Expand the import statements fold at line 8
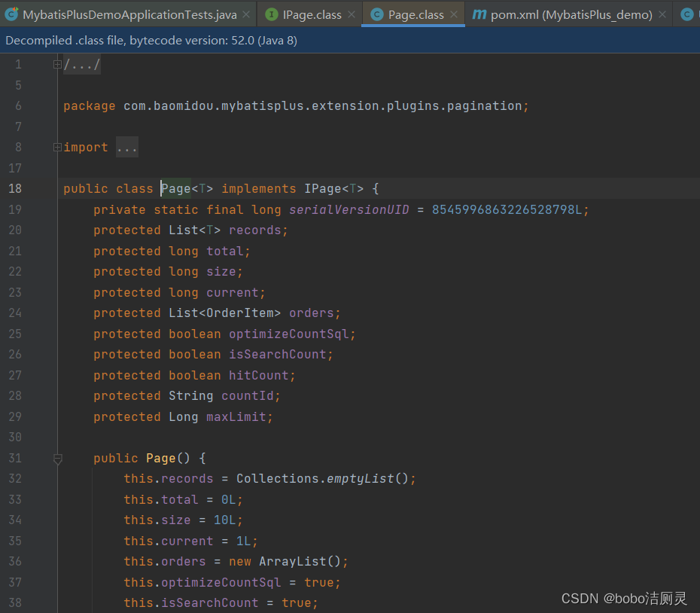700x613 pixels. pos(57,146)
